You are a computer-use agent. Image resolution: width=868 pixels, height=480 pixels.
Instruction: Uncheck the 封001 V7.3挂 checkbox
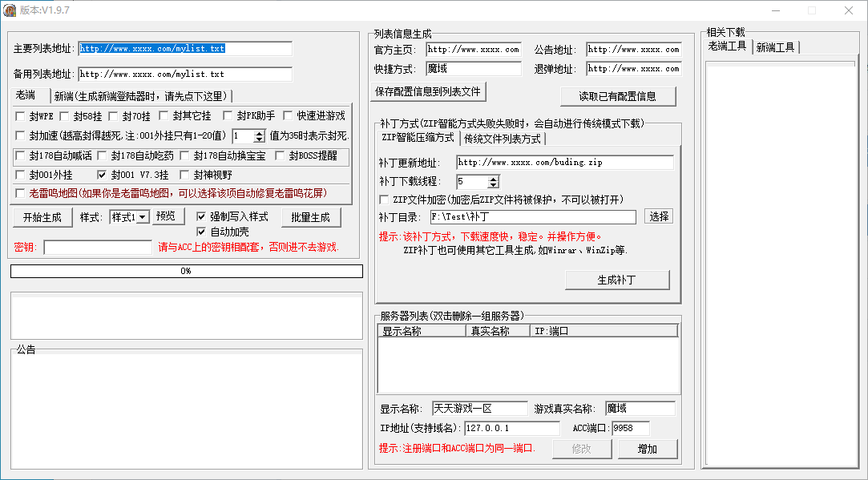coord(102,175)
